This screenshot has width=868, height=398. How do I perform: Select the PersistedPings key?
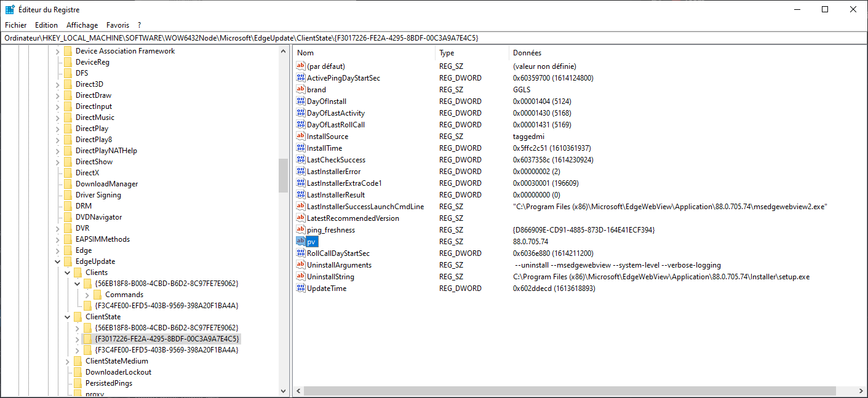pyautogui.click(x=109, y=383)
